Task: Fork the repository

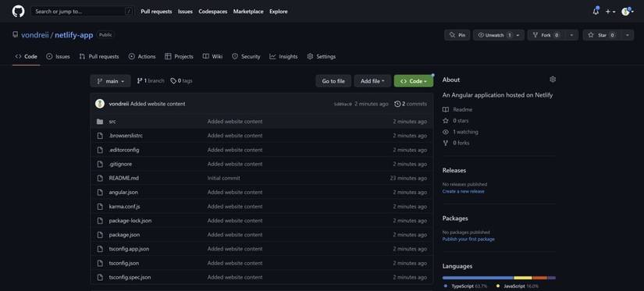Action: (x=546, y=35)
